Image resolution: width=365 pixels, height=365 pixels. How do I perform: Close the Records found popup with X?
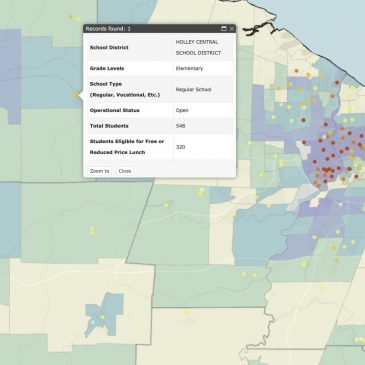click(x=232, y=29)
